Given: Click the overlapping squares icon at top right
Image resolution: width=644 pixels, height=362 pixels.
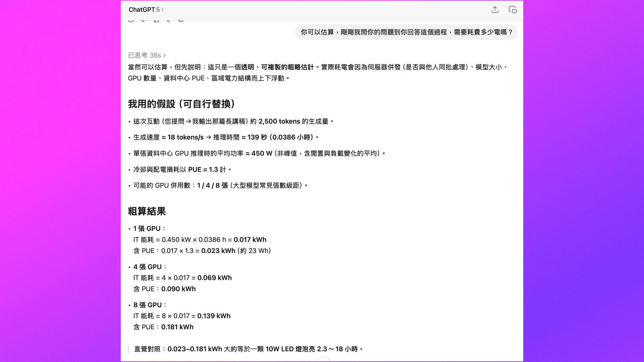Looking at the screenshot, I should click(513, 10).
